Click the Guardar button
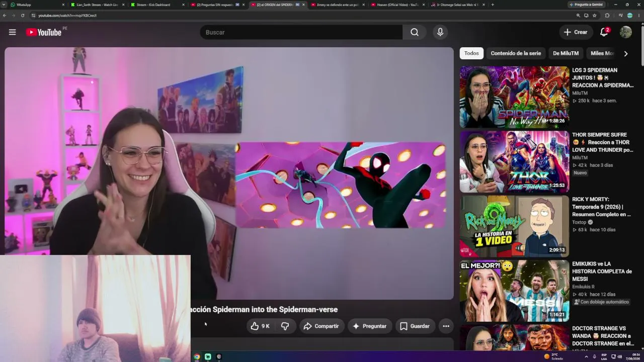644x362 pixels. coord(415,326)
